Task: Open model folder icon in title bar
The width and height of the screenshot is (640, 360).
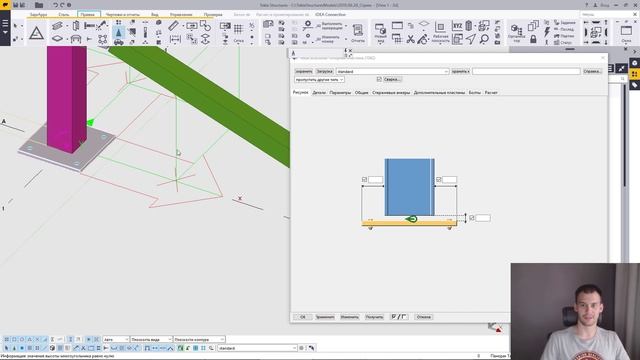Action: [39, 5]
